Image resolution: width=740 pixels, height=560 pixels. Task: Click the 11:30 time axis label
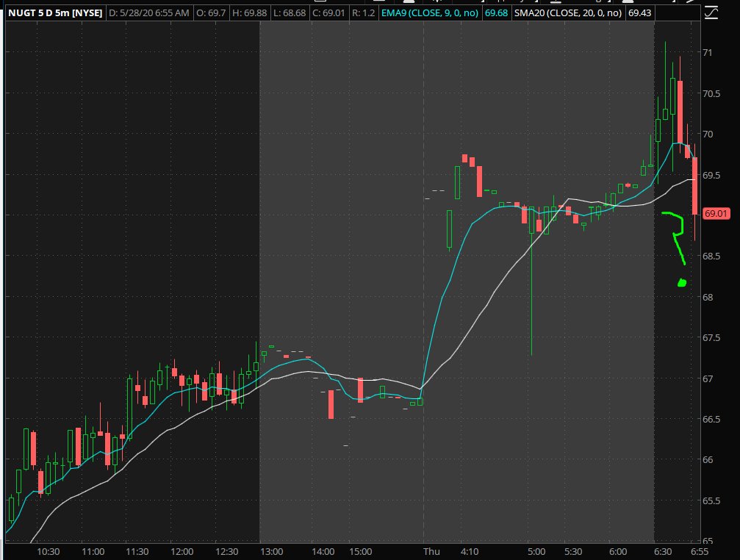(137, 551)
